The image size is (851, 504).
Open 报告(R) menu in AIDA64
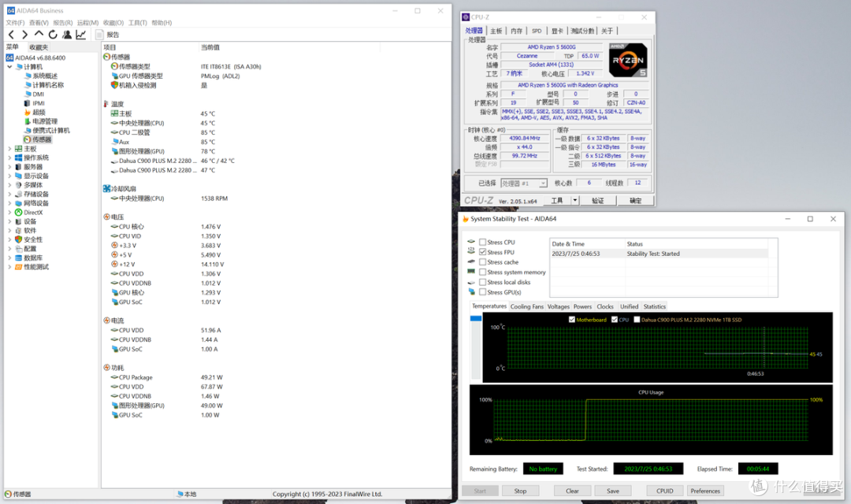[62, 23]
